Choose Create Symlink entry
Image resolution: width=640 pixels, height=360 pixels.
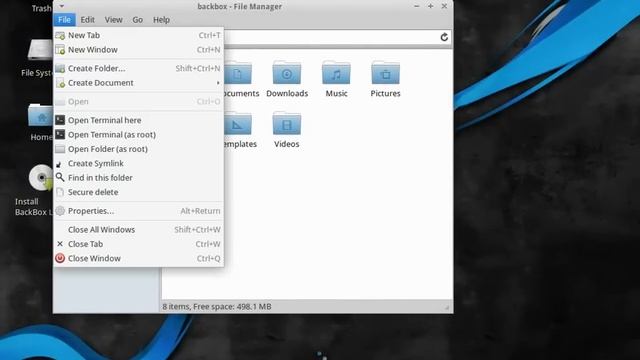[x=138, y=163]
